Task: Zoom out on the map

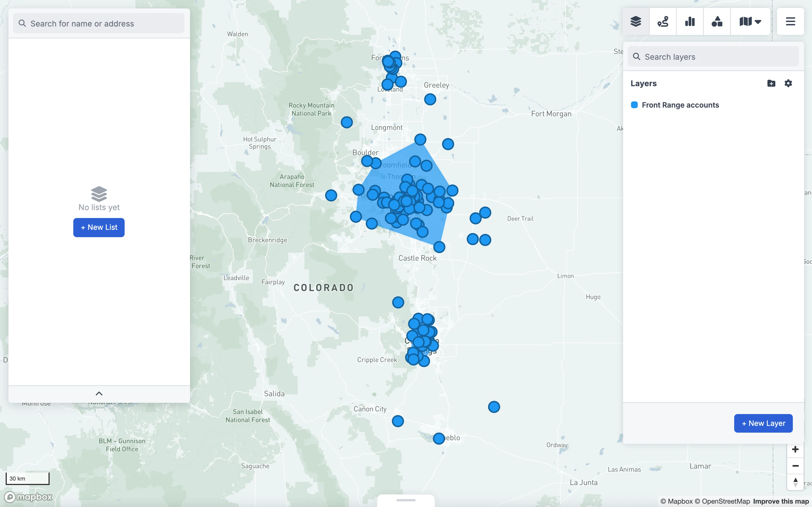Action: [x=795, y=466]
